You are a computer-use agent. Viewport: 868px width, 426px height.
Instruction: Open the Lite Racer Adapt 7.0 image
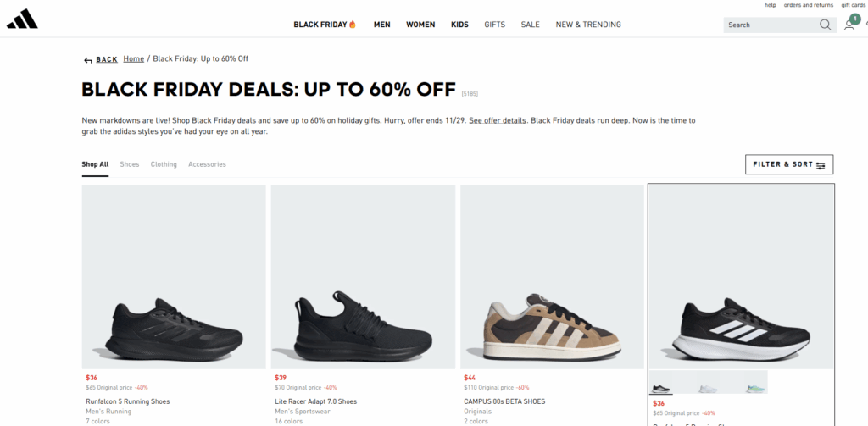363,276
